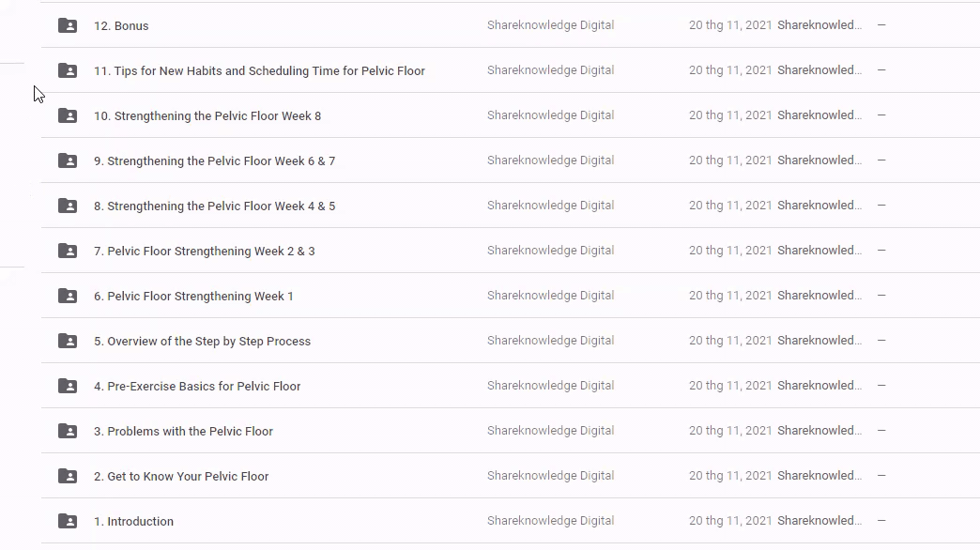
Task: Click folder icon for 2. Get to Know Your Pelvic Floor
Action: pyautogui.click(x=68, y=476)
